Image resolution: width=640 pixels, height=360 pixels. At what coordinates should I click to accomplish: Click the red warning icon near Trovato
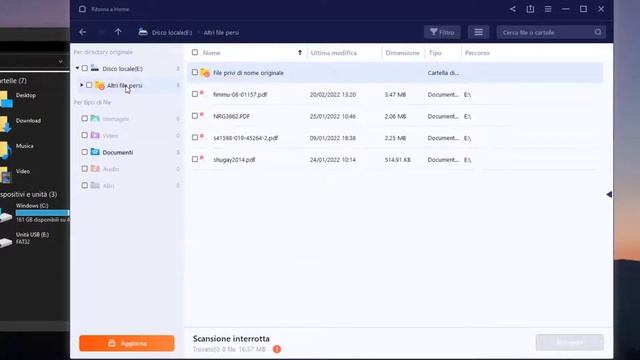coord(277,349)
